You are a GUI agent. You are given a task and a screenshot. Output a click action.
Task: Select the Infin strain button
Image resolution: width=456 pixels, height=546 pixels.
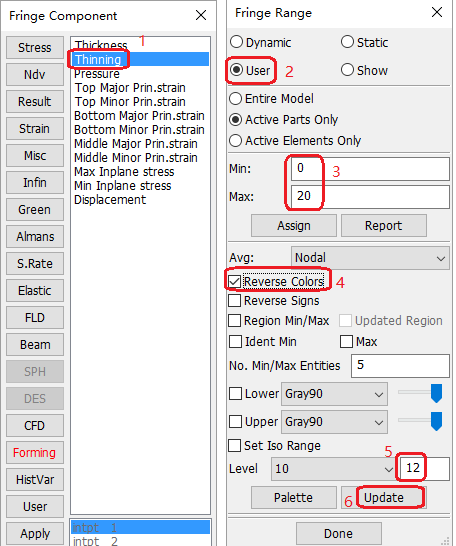(x=35, y=182)
